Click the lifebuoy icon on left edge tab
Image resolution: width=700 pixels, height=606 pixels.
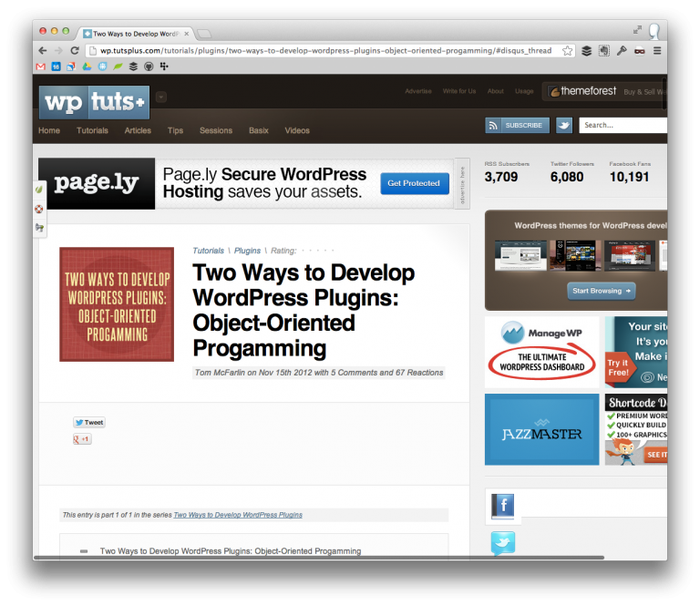coord(39,209)
